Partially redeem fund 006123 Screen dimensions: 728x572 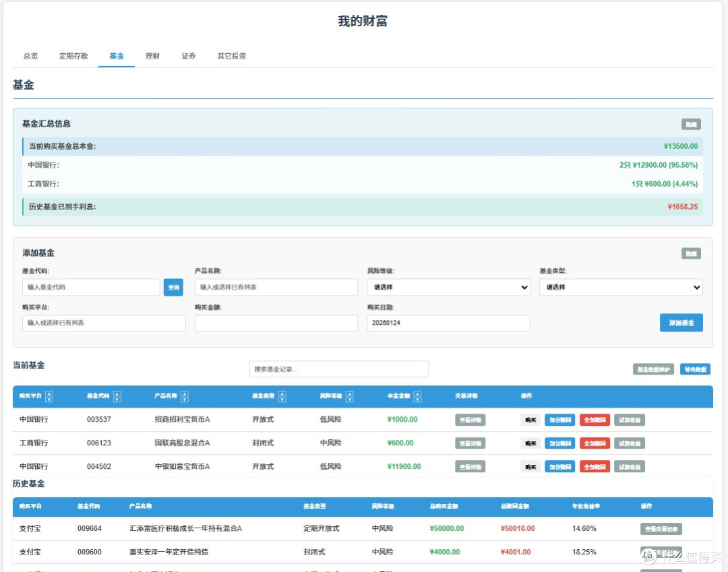tap(560, 443)
